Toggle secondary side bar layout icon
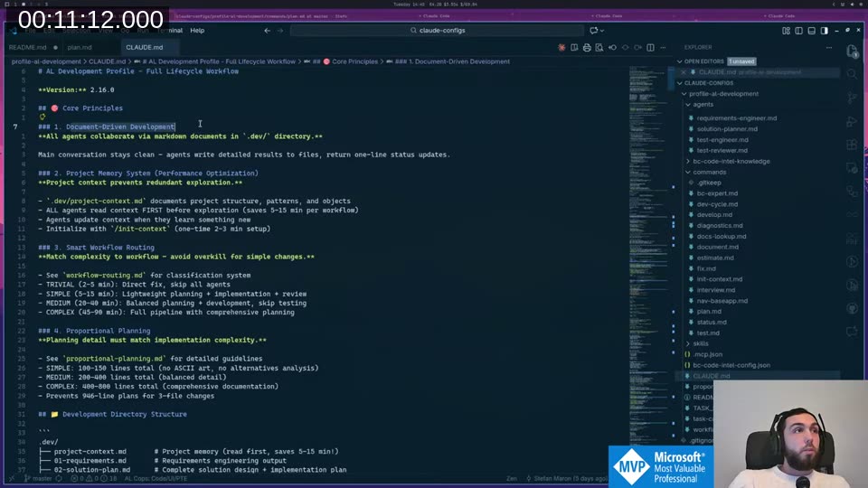The width and height of the screenshot is (868, 488). (x=824, y=31)
